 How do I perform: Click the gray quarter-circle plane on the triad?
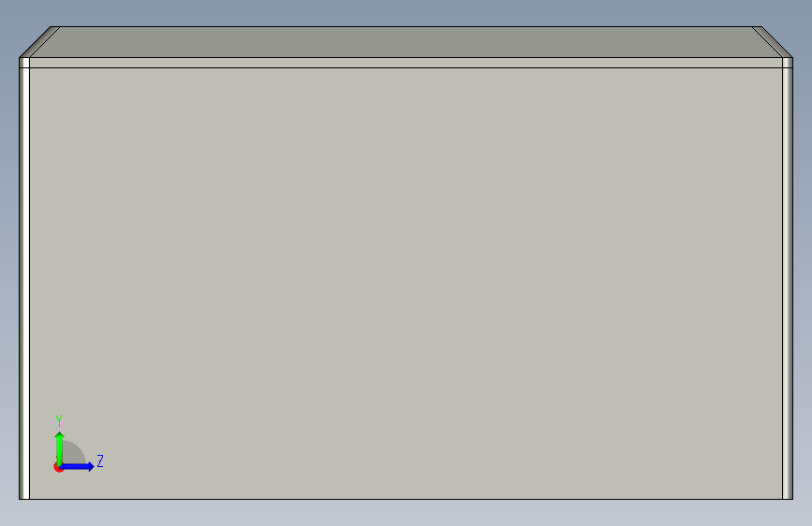(72, 454)
